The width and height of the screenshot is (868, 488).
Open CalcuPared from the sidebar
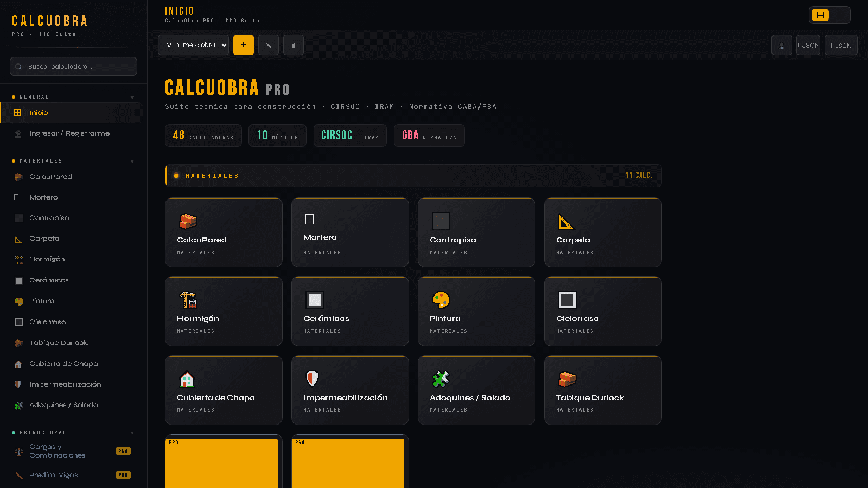tap(71, 177)
